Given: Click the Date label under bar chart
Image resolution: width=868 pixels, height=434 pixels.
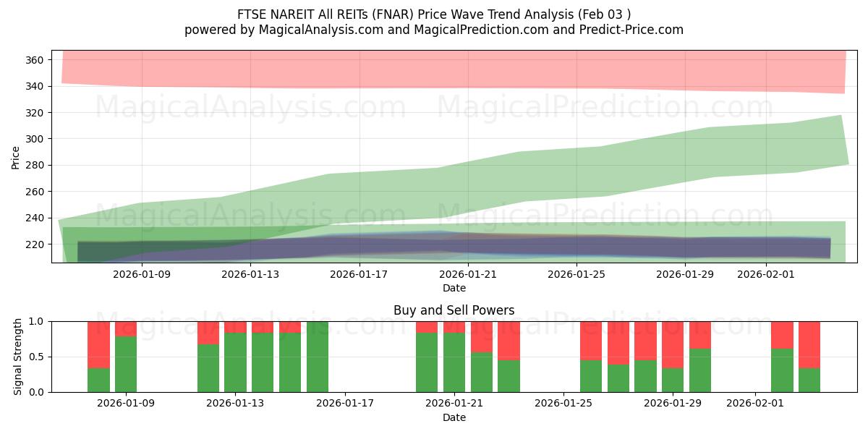Looking at the screenshot, I should point(453,417).
